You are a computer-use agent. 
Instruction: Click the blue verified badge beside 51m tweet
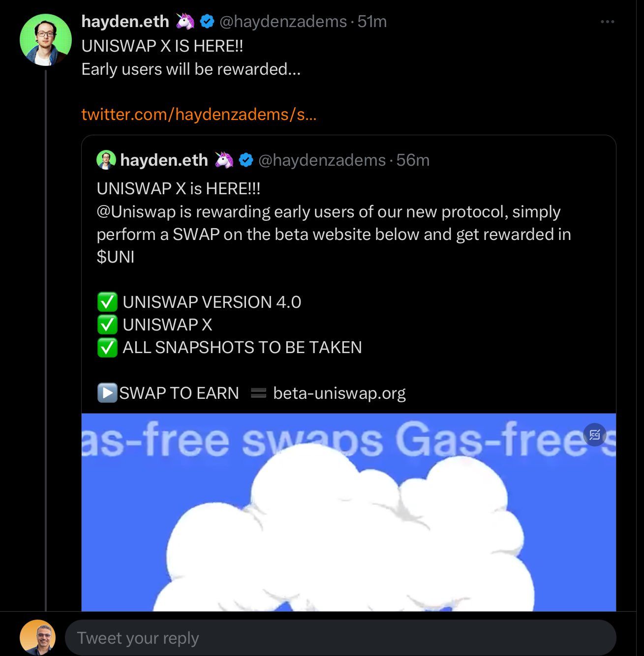(x=207, y=21)
